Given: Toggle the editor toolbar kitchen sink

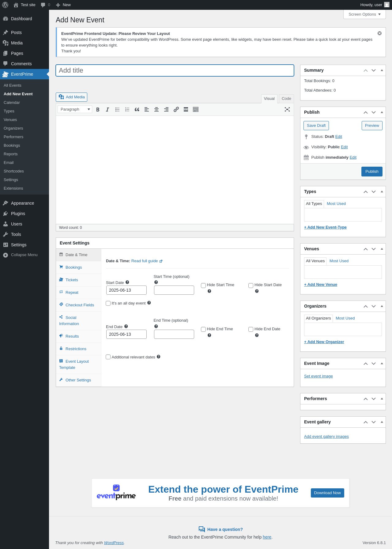Looking at the screenshot, I should 196,109.
